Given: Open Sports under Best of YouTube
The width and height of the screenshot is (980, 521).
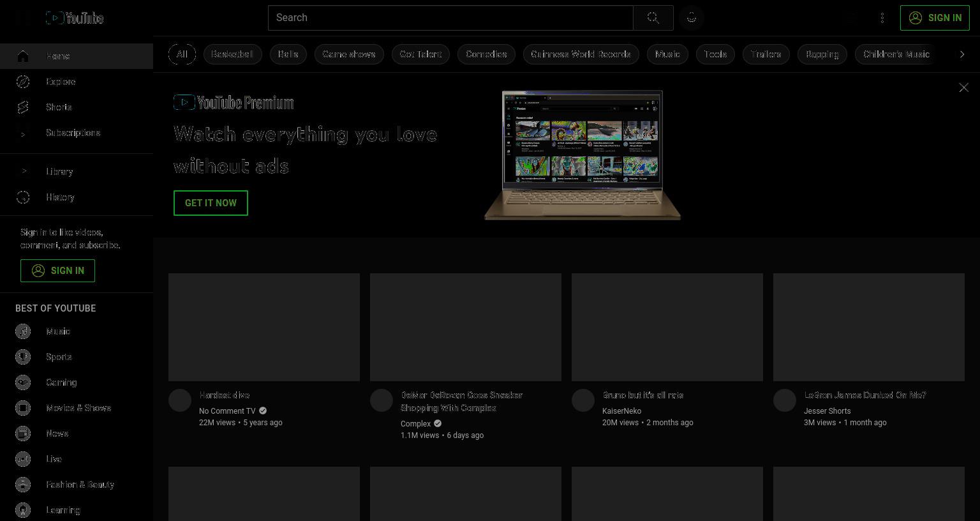Looking at the screenshot, I should 77,357.
